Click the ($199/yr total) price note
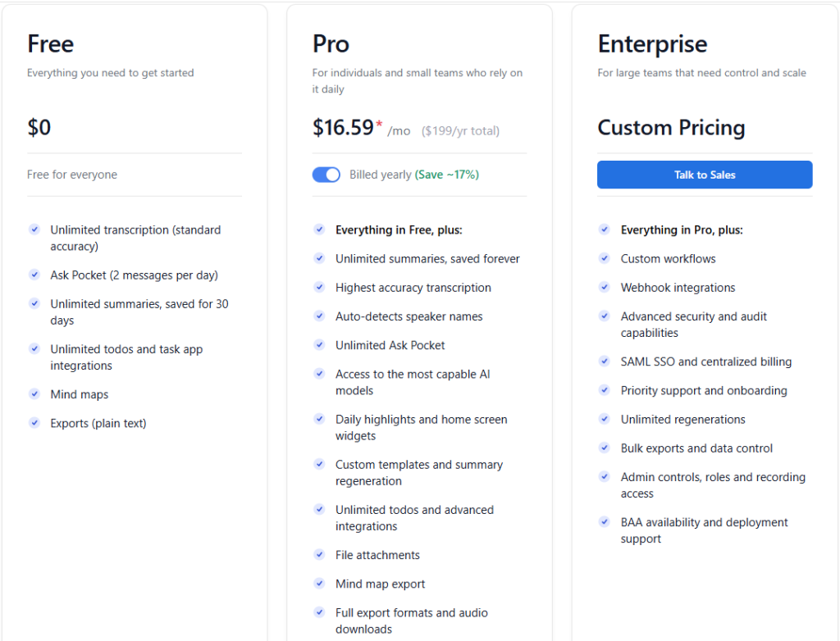Image resolution: width=840 pixels, height=641 pixels. [x=460, y=130]
